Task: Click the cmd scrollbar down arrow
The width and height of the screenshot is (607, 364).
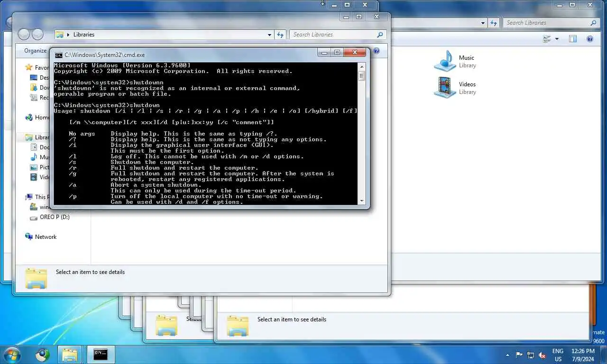Action: (362, 201)
